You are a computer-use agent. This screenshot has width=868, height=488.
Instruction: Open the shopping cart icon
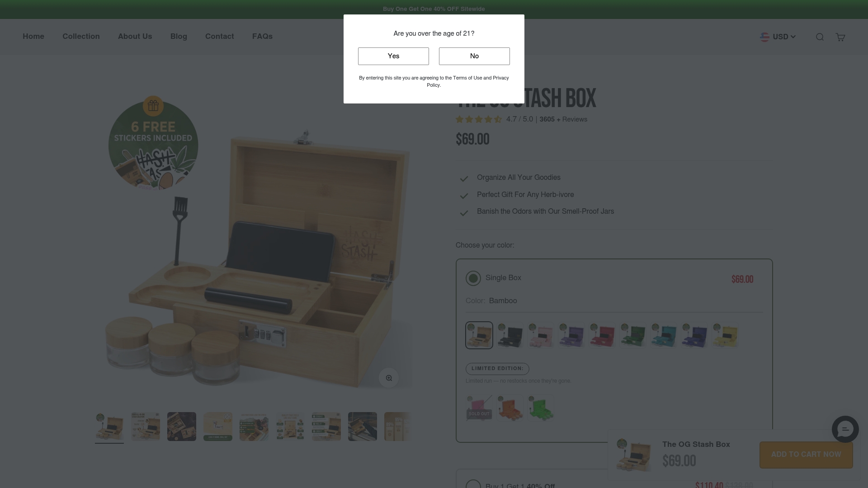840,37
